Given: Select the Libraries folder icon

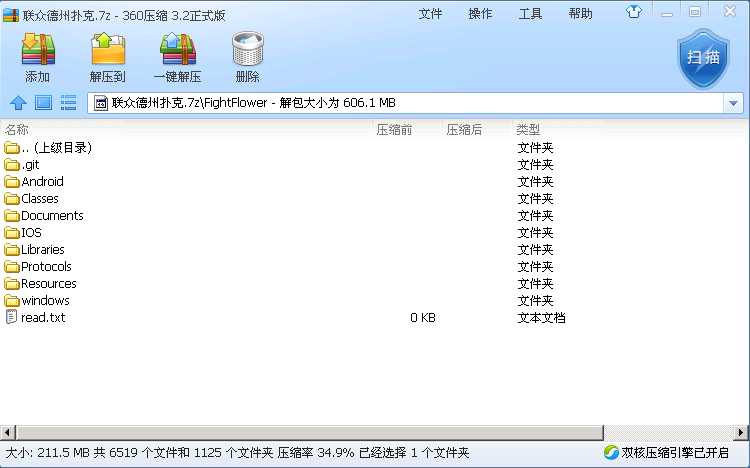Looking at the screenshot, I should tap(11, 250).
